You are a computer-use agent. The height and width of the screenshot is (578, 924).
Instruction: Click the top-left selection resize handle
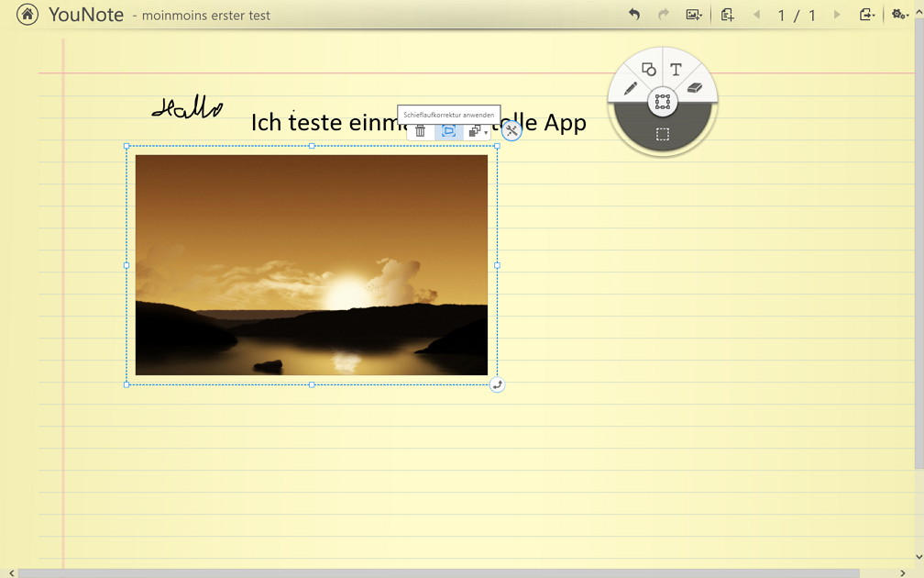point(126,146)
